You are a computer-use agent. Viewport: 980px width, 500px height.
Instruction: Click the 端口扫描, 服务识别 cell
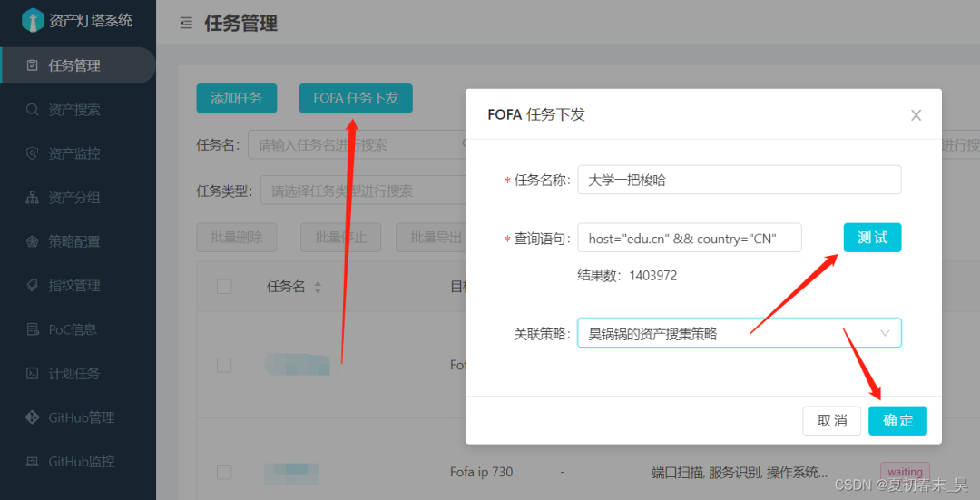click(x=740, y=473)
